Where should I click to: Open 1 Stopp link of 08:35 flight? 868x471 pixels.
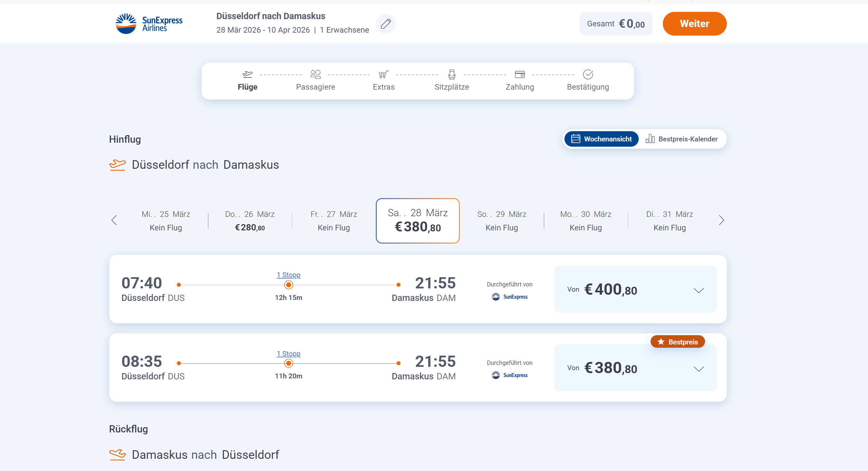(x=288, y=354)
